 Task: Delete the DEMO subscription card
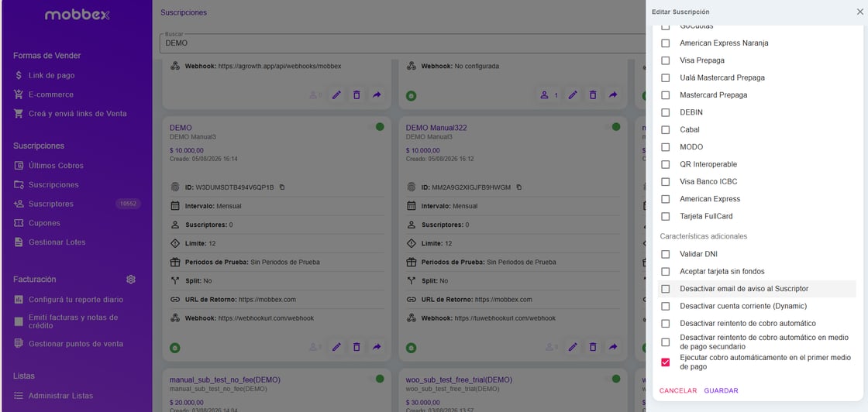pos(356,347)
